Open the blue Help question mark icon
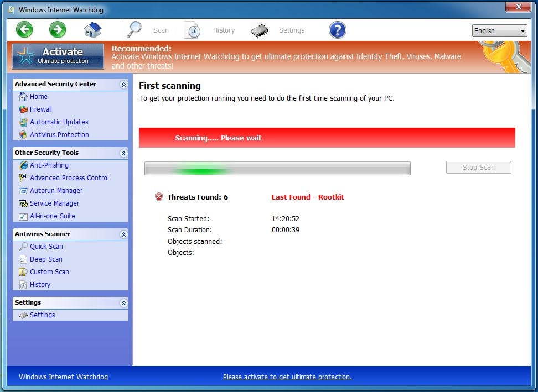The height and width of the screenshot is (392, 538). 337,30
